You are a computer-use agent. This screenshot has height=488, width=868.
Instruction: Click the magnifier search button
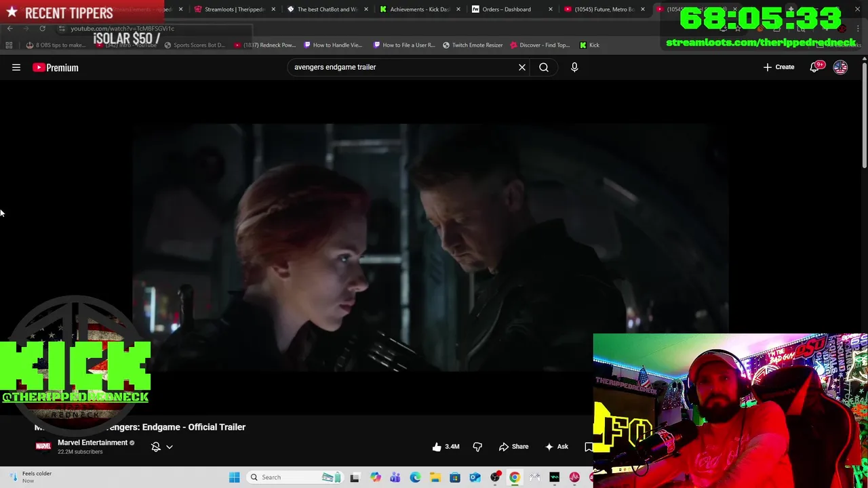pyautogui.click(x=544, y=67)
